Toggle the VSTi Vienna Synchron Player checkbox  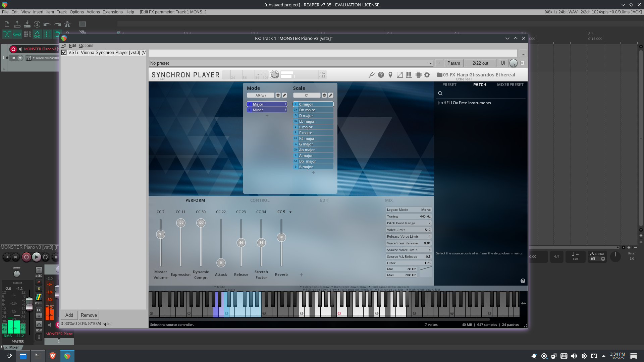[x=64, y=53]
